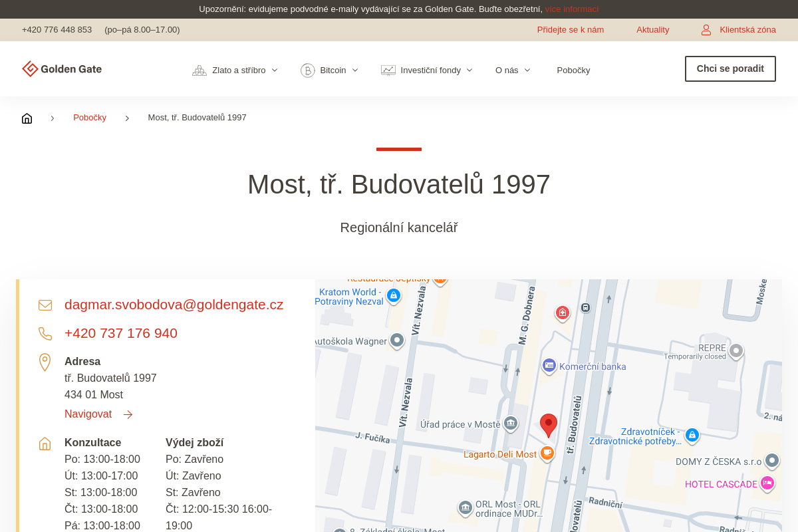Click address line 434 01 Most
798x532 pixels.
[x=94, y=395]
